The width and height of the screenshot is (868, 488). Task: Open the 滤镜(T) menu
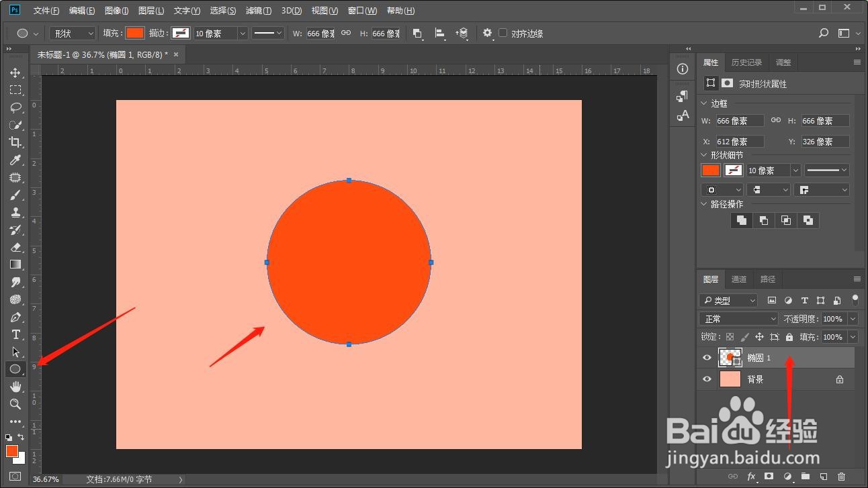click(x=259, y=11)
